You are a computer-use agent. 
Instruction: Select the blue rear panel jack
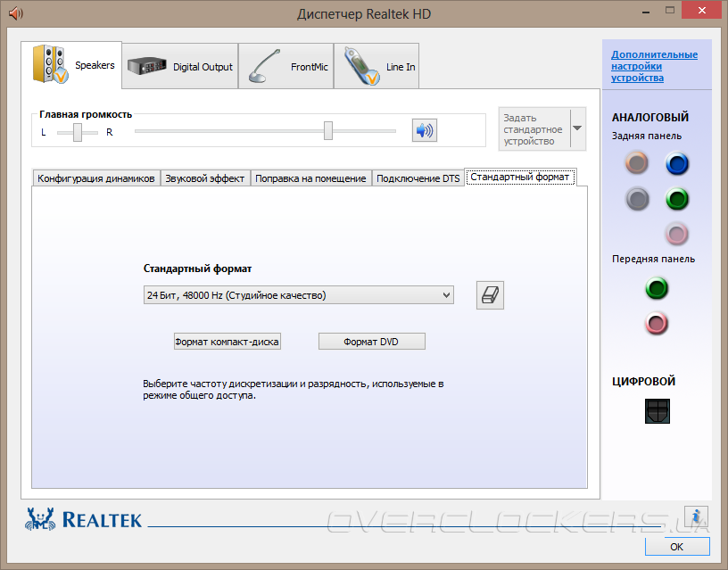coord(677,163)
